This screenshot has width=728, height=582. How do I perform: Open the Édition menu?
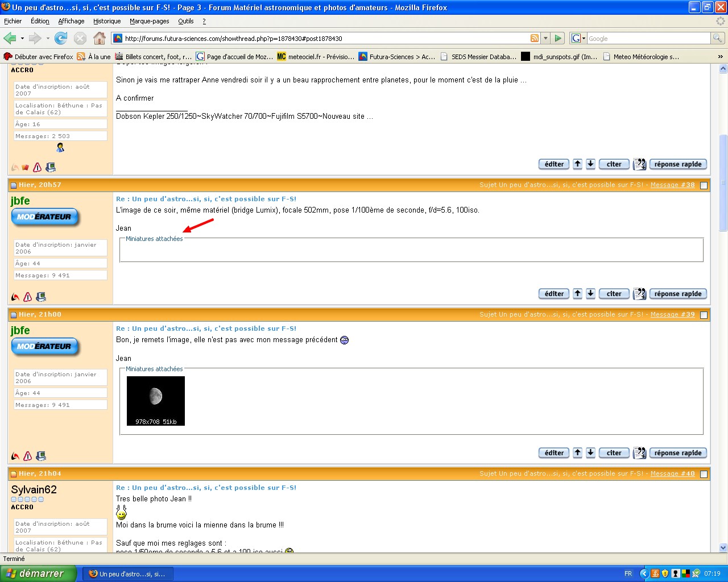(40, 21)
